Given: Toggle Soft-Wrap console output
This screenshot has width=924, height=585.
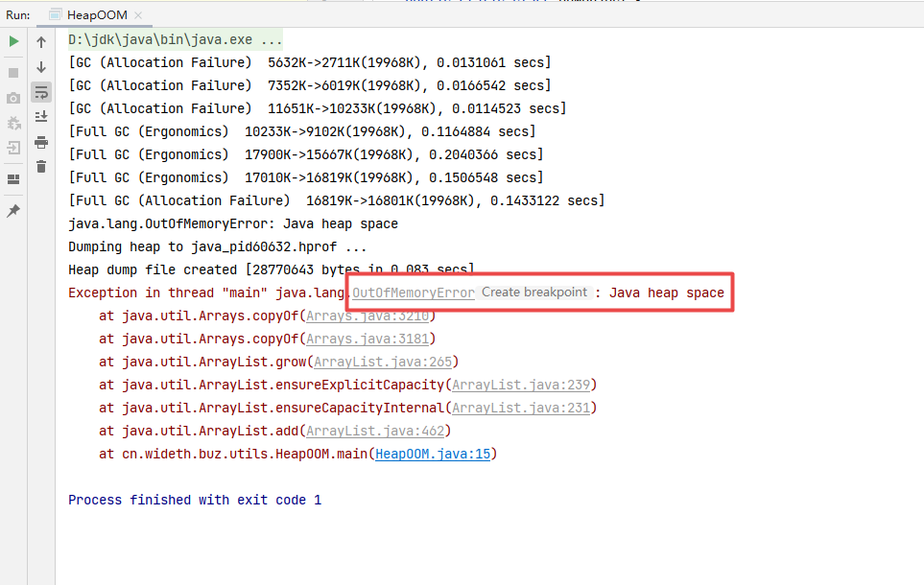Looking at the screenshot, I should click(41, 92).
